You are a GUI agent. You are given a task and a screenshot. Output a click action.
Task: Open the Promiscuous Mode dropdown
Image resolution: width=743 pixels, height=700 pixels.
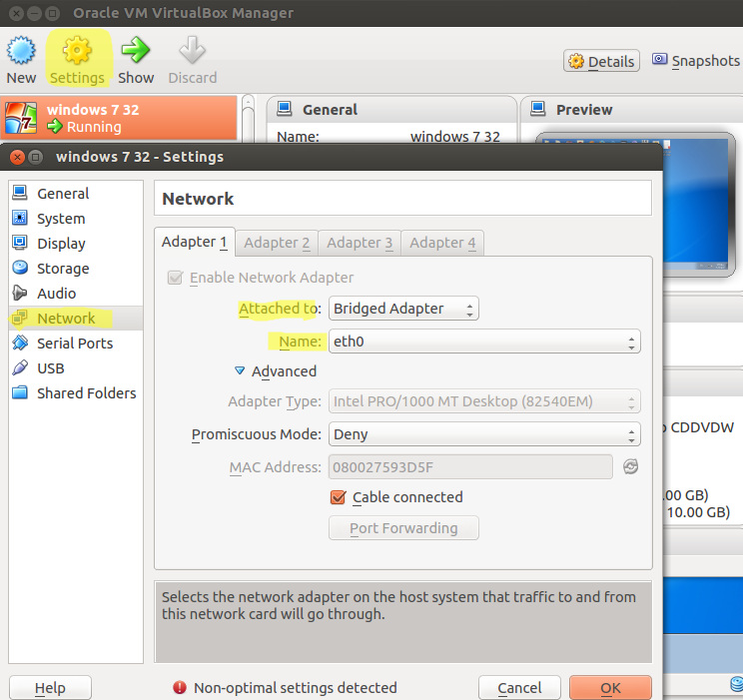484,435
